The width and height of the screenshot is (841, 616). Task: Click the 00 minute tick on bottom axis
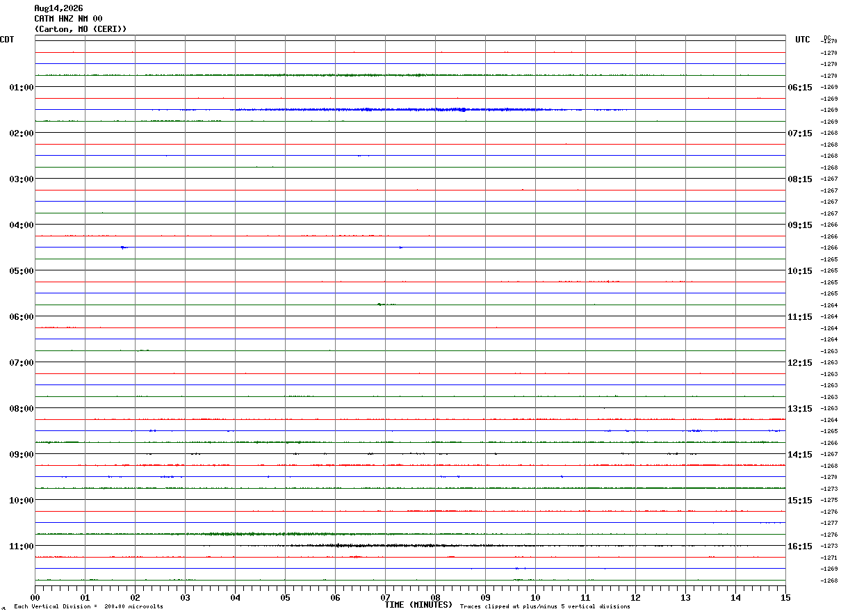click(35, 597)
